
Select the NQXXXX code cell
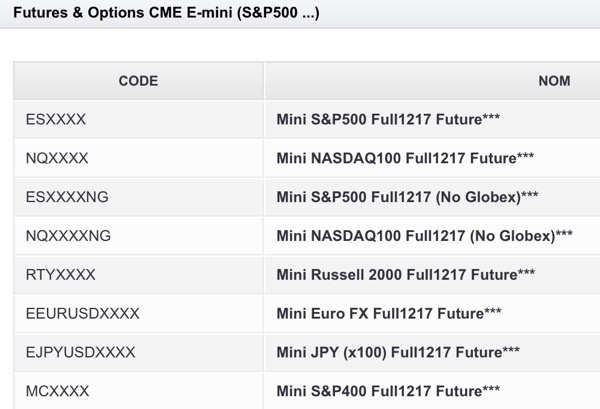pos(57,158)
